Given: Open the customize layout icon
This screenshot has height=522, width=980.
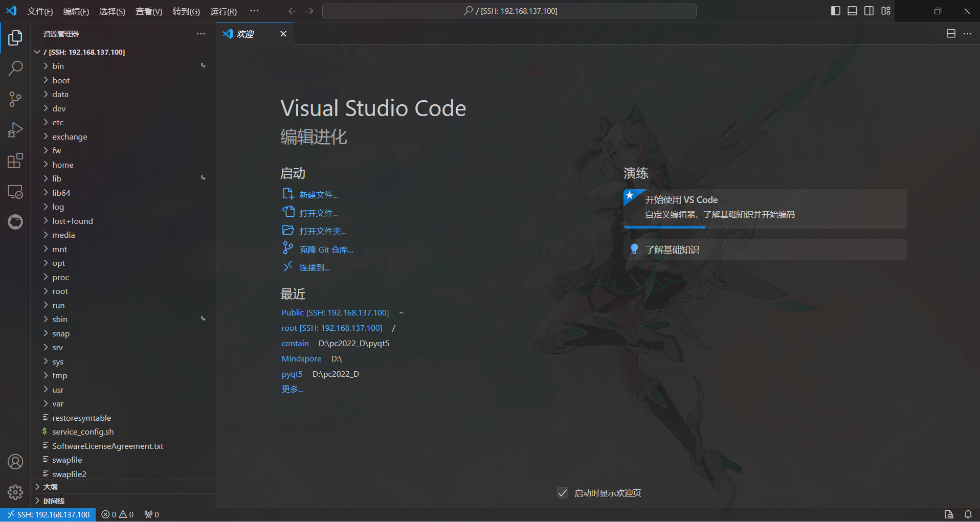Looking at the screenshot, I should click(886, 11).
